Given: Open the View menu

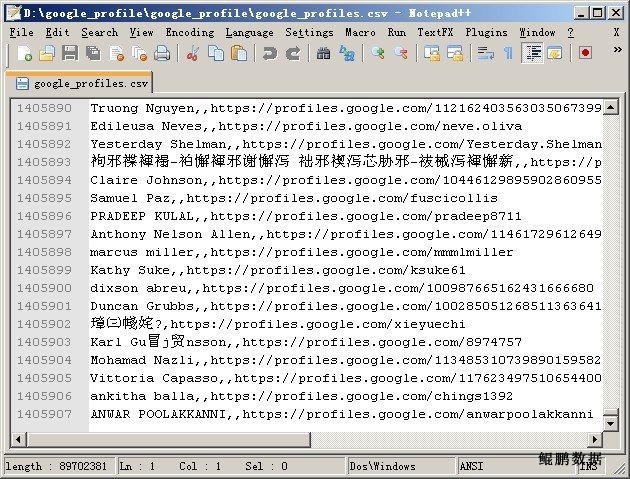Looking at the screenshot, I should (x=141, y=32).
